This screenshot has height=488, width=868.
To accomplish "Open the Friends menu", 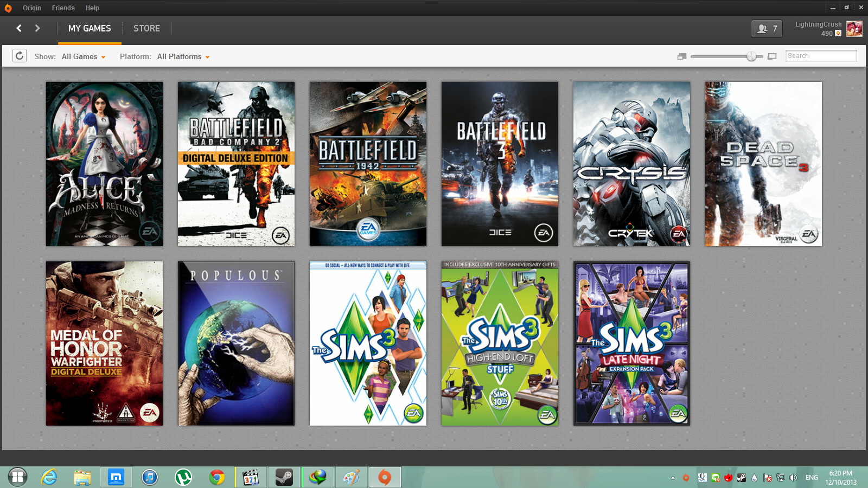I will click(x=63, y=8).
